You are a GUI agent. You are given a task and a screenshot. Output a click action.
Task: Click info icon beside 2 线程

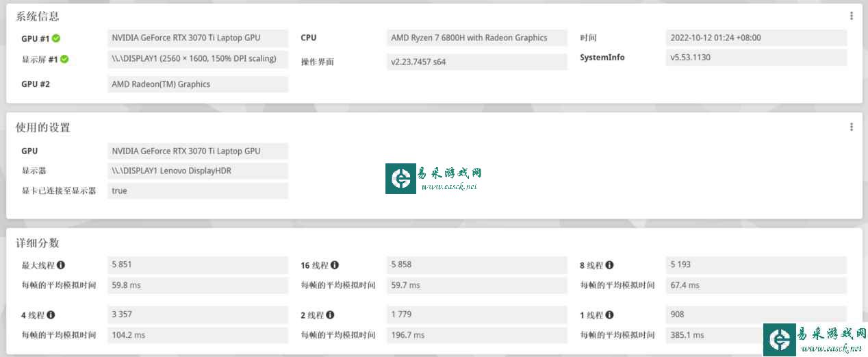coord(330,315)
